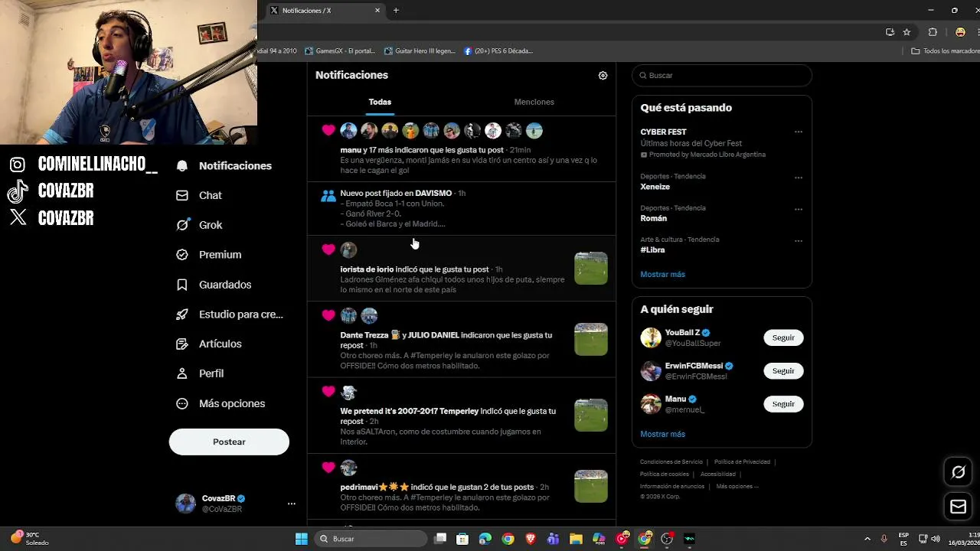Screen dimensions: 980x551
Task: Open pedrimavi notification post thumbnail
Action: [x=591, y=486]
